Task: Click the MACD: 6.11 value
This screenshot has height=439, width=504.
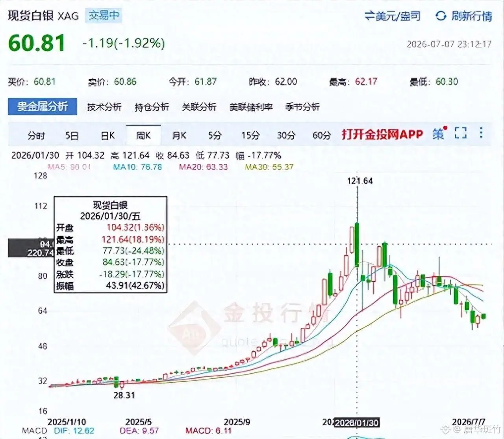Action: (x=208, y=430)
